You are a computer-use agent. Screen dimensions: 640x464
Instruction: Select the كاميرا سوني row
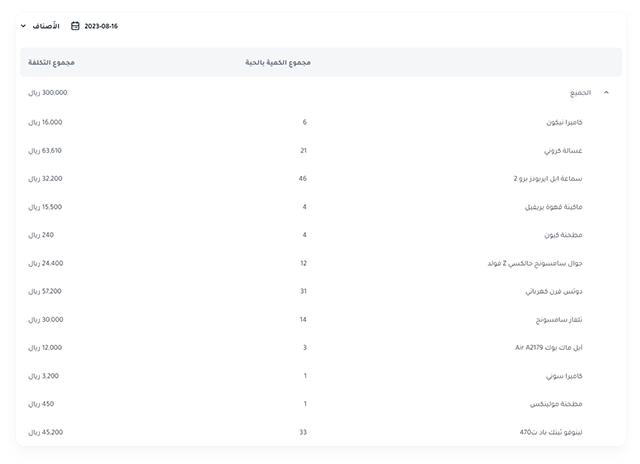coord(565,376)
